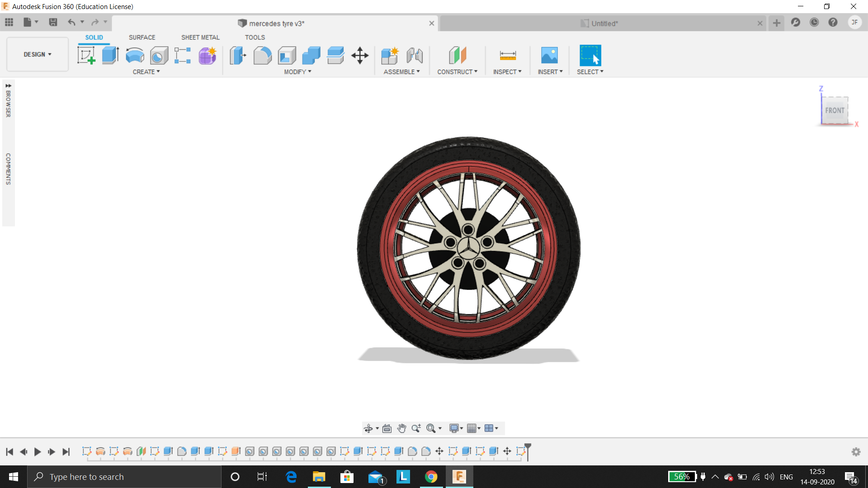Select the New Component tool
Screen dimensions: 868x488
[x=390, y=56]
